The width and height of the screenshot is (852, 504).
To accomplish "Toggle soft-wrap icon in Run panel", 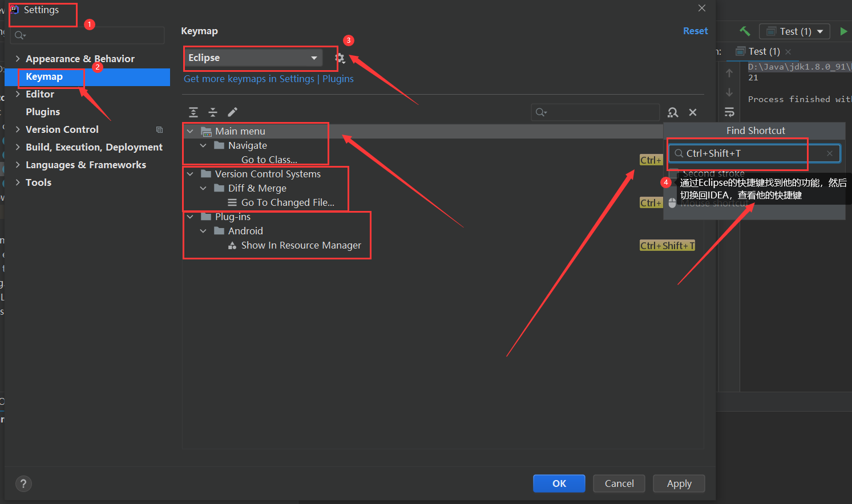I will pyautogui.click(x=729, y=112).
